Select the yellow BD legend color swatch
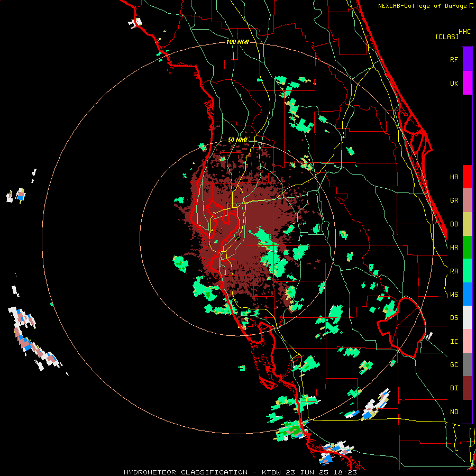Viewport: 476px width, 476px height. point(467,224)
